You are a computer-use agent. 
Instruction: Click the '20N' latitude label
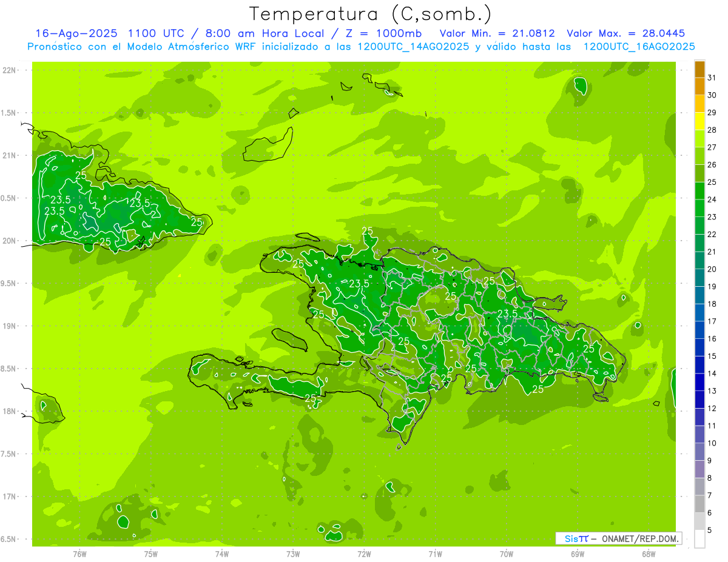[x=9, y=241]
